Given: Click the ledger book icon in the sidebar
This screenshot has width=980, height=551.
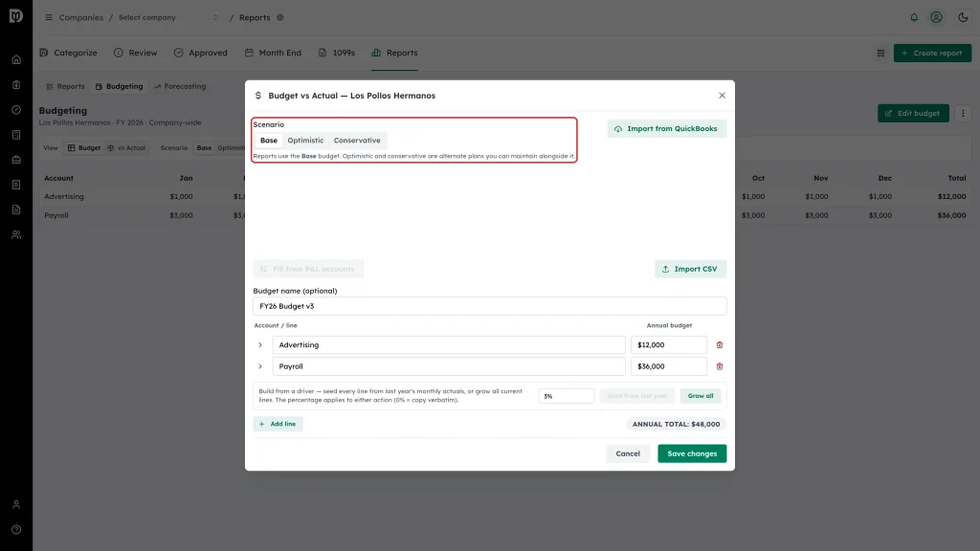Looking at the screenshot, I should click(16, 135).
